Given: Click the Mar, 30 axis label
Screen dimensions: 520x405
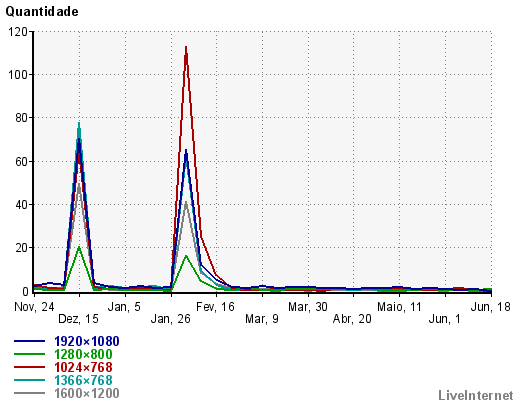Looking at the screenshot, I should tap(308, 307).
